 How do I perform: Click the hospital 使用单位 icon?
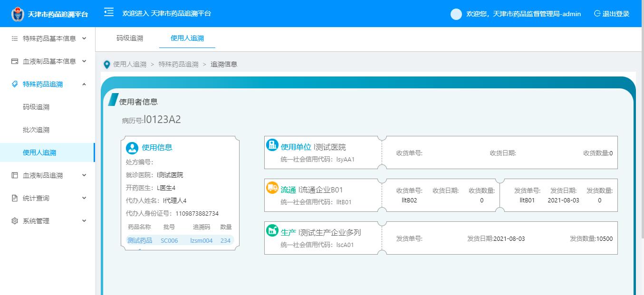272,145
